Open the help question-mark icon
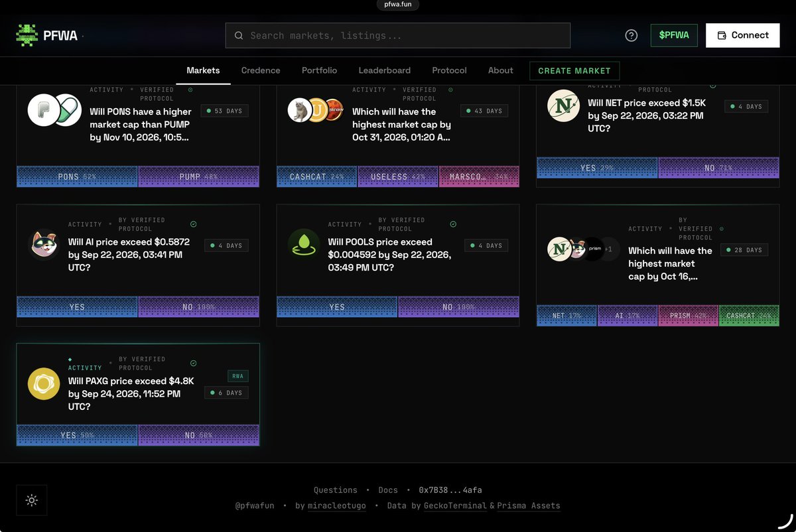Viewport: 796px width, 532px height. pos(631,35)
